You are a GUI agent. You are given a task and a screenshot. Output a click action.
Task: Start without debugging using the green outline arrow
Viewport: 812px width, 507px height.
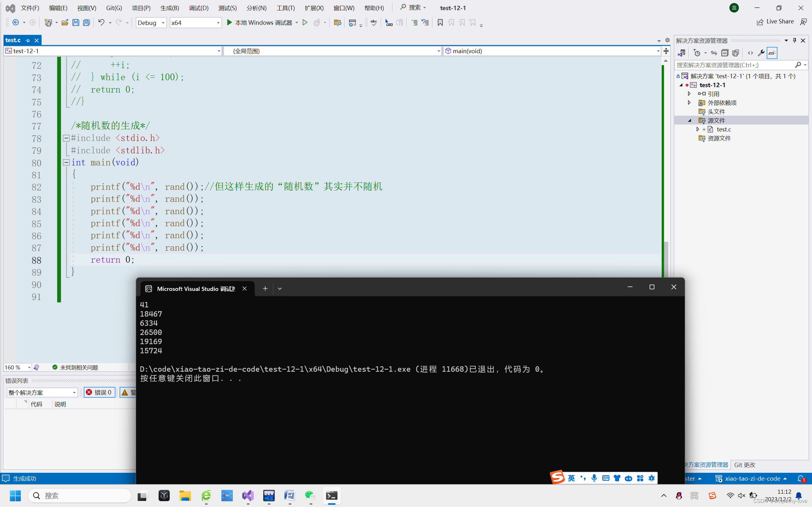pyautogui.click(x=305, y=22)
